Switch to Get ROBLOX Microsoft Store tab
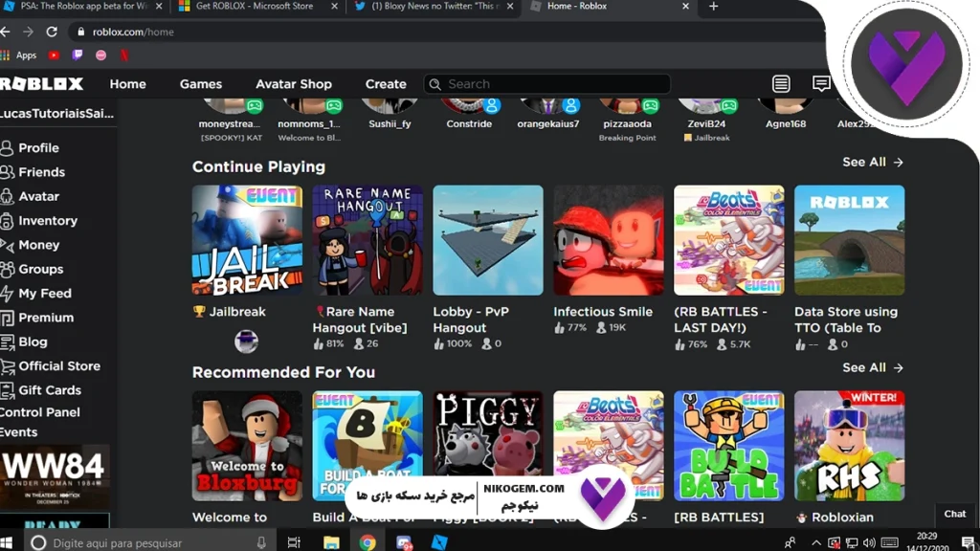980x551 pixels. (x=256, y=7)
